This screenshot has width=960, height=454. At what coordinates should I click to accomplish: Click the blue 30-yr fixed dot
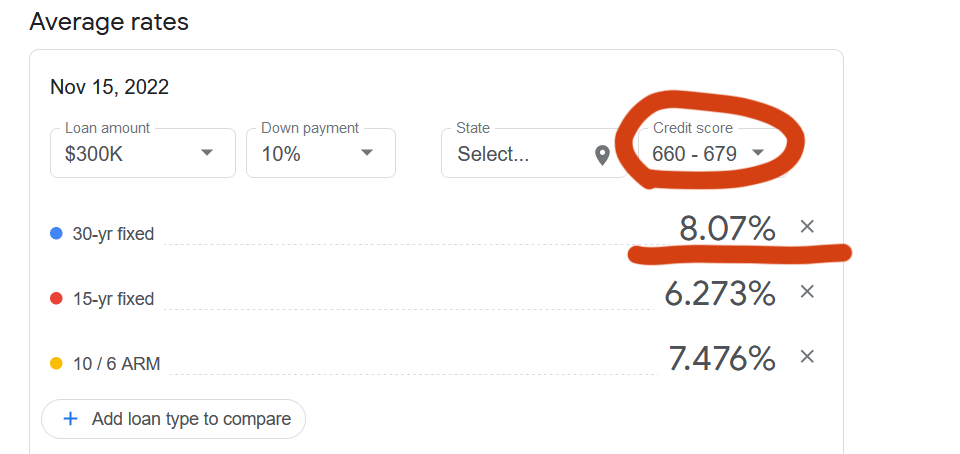pos(56,233)
